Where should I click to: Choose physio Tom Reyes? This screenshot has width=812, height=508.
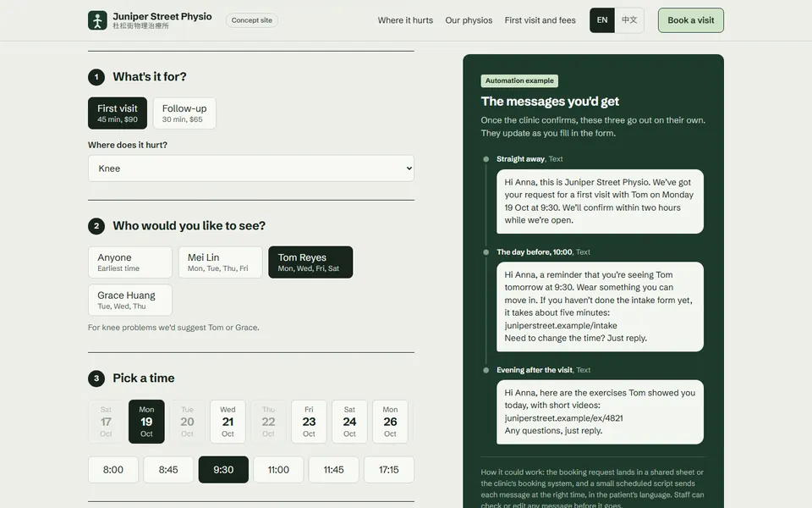(x=310, y=262)
